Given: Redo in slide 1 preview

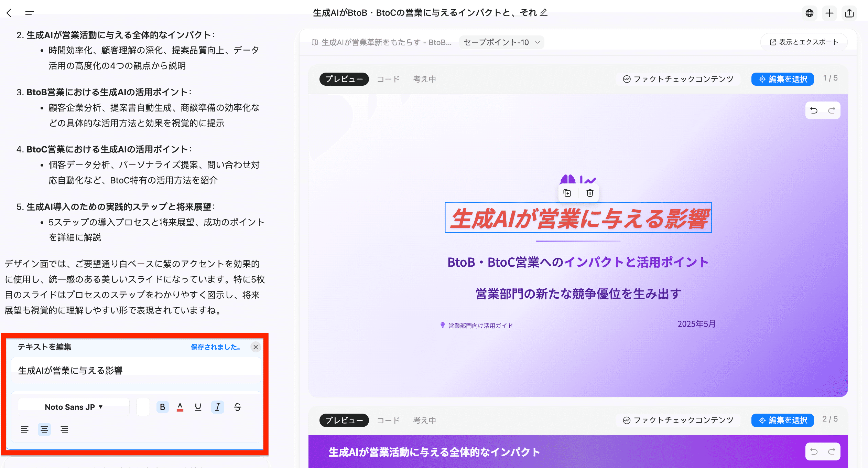Looking at the screenshot, I should [832, 110].
